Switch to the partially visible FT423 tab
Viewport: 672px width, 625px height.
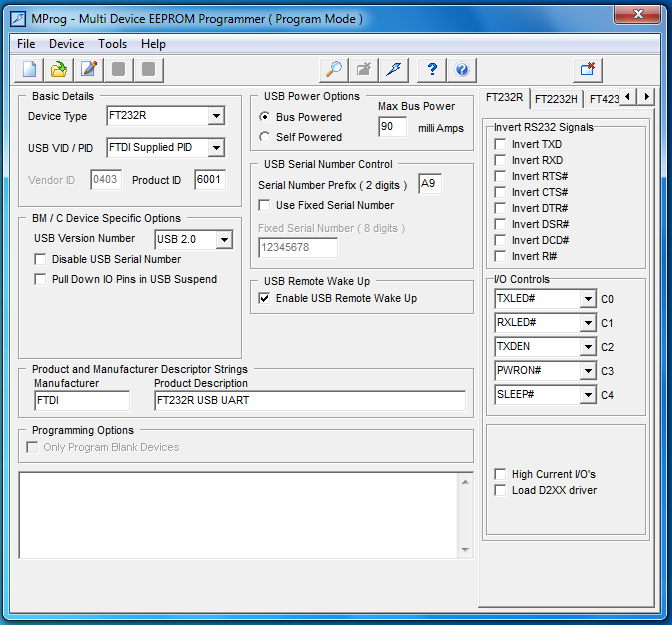[x=603, y=99]
